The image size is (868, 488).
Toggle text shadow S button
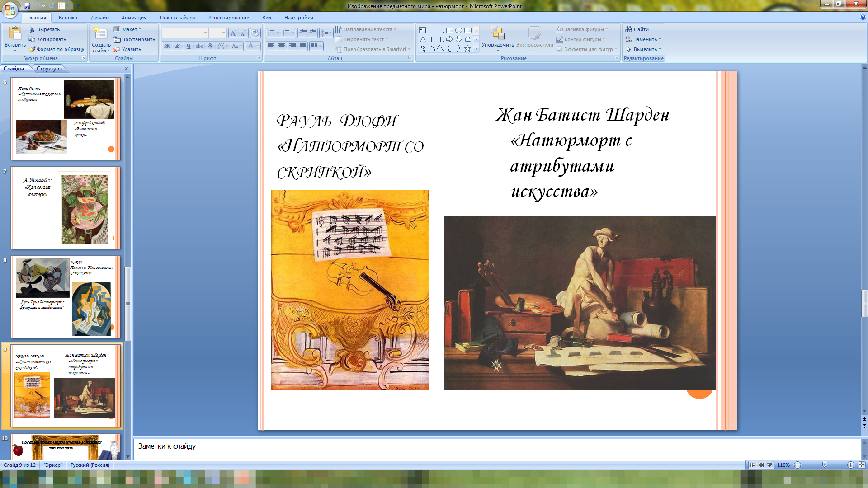coord(210,46)
